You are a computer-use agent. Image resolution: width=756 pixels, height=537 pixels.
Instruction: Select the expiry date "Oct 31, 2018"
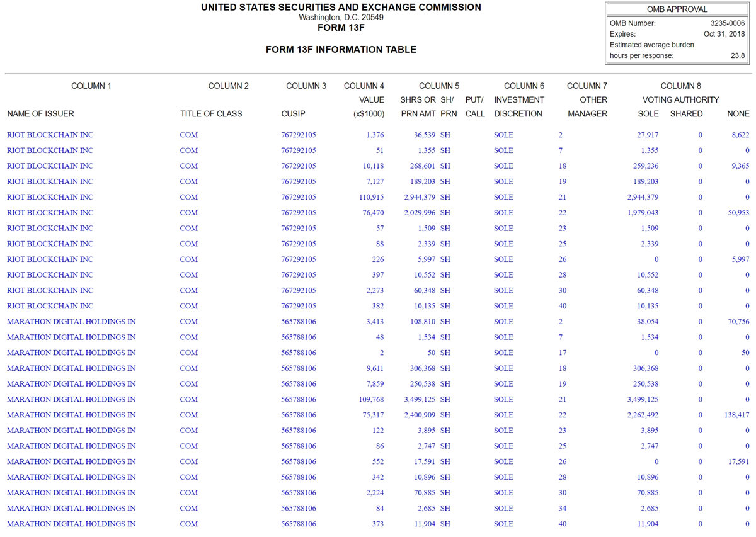(724, 34)
